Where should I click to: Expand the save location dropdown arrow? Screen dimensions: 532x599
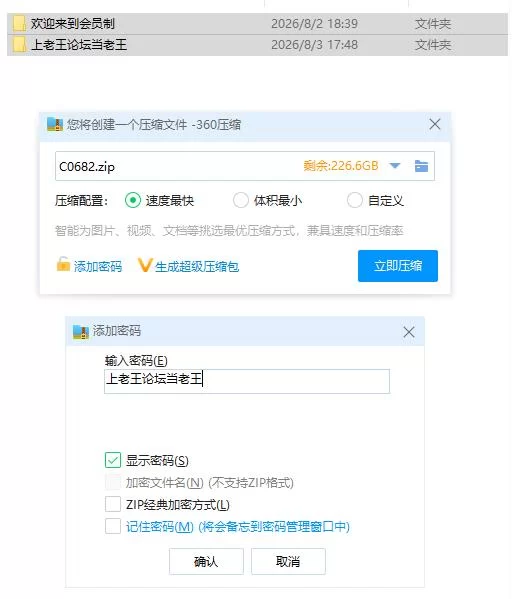pos(395,166)
